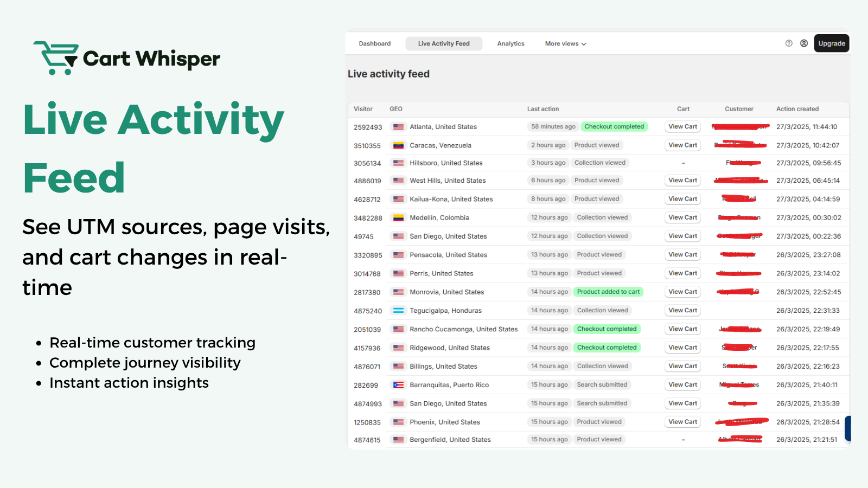Click visitor ID 282699
Screen dimensions: 868x488
pos(366,386)
